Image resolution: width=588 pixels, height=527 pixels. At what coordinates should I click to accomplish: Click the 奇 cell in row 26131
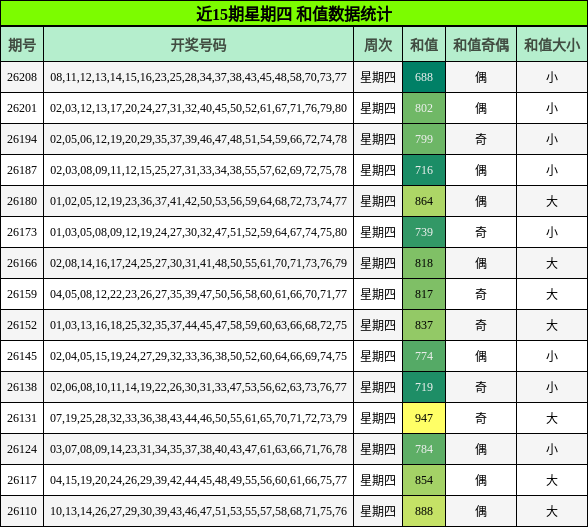tap(481, 418)
